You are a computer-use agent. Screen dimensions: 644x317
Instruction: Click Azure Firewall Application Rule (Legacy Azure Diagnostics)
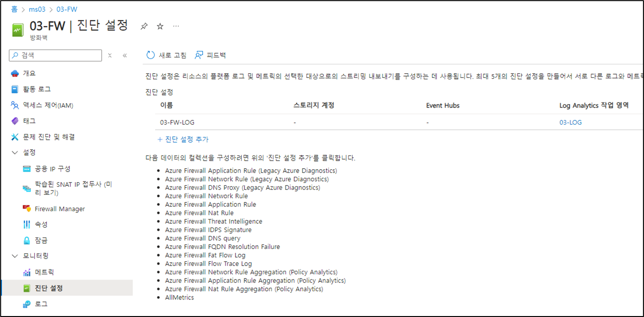point(251,171)
